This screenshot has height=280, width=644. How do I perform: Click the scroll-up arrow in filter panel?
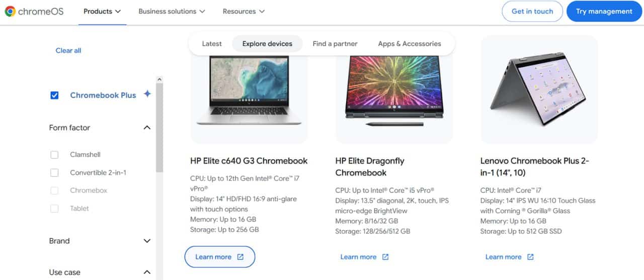(159, 80)
